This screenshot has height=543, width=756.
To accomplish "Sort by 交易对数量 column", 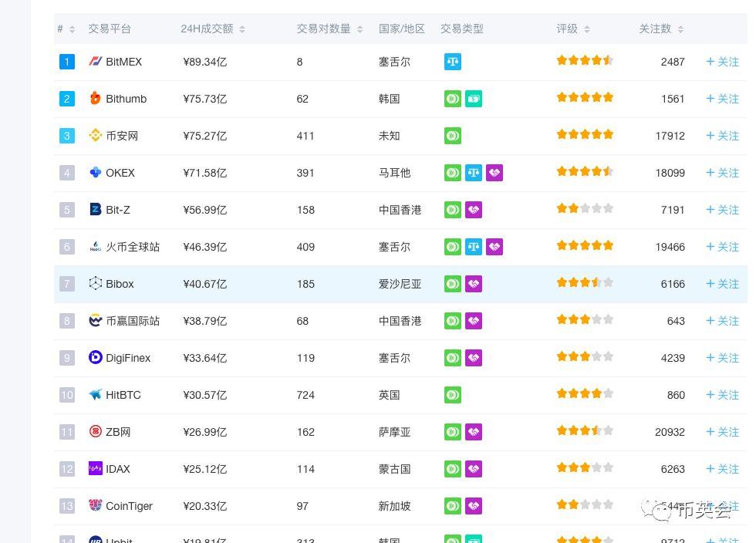I will pos(329,29).
